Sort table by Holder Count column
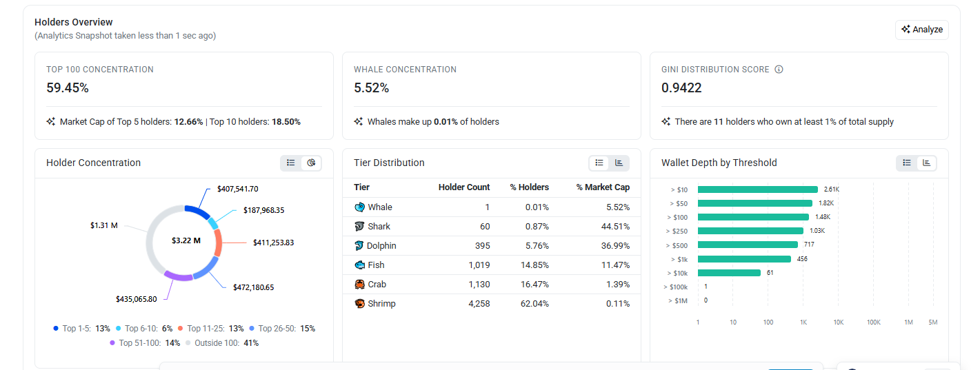 point(464,187)
